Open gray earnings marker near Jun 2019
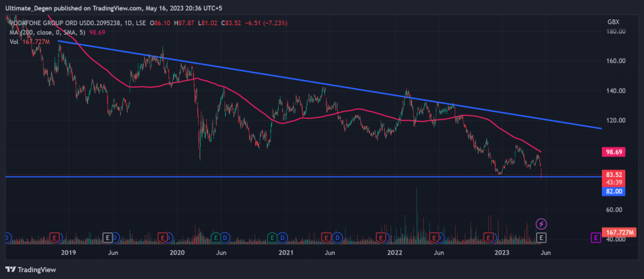 point(108,237)
